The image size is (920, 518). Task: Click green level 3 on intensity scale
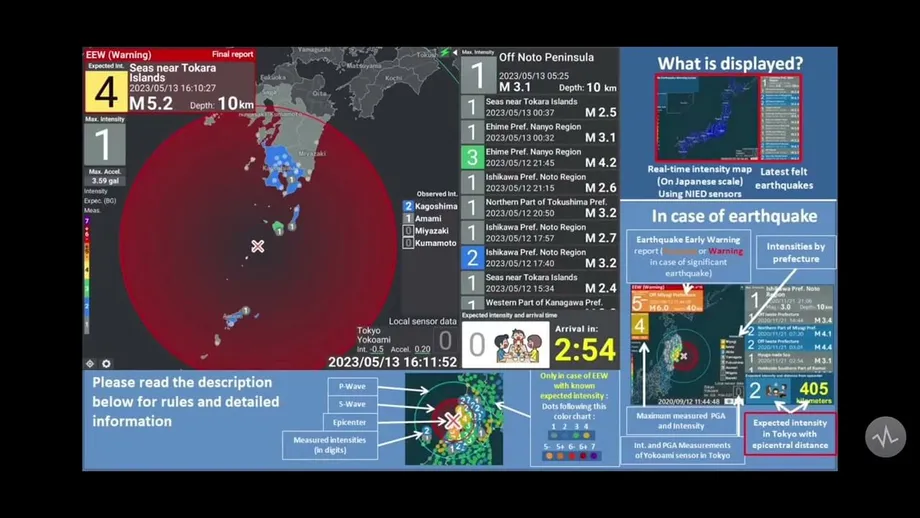point(87,289)
